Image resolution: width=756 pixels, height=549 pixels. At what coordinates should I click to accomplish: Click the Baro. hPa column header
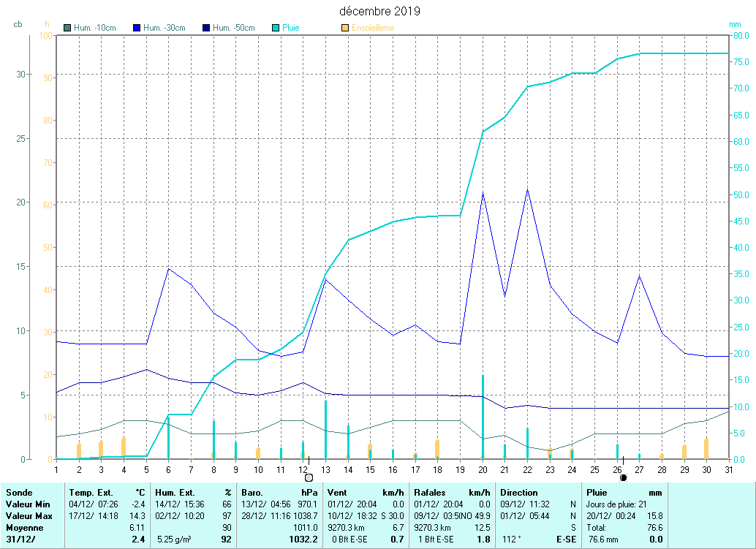280,493
